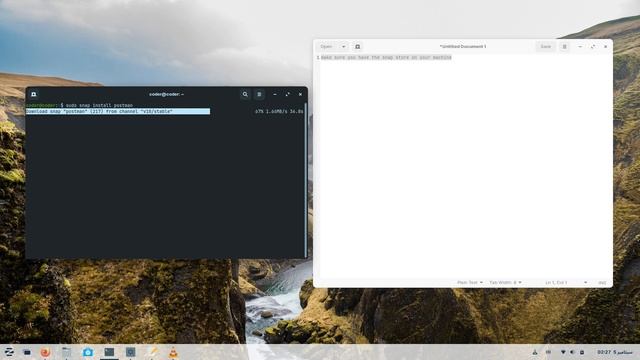Viewport: 640px width, 360px height.
Task: Expand the recent files dropdown beside Open
Action: pos(343,47)
